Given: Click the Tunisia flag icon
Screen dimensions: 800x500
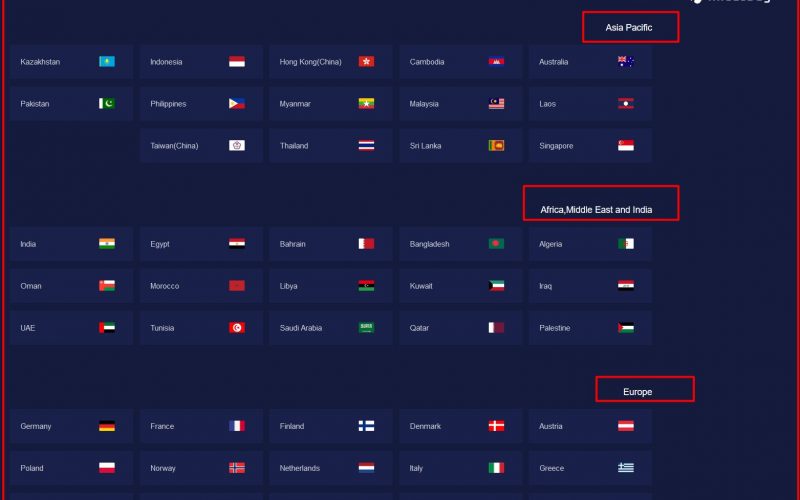Looking at the screenshot, I should tap(237, 328).
